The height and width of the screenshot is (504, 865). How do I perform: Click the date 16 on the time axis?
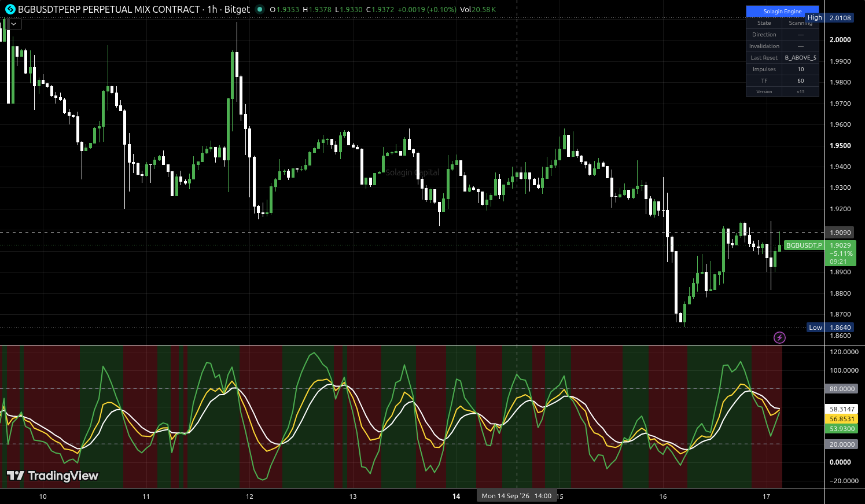point(663,496)
